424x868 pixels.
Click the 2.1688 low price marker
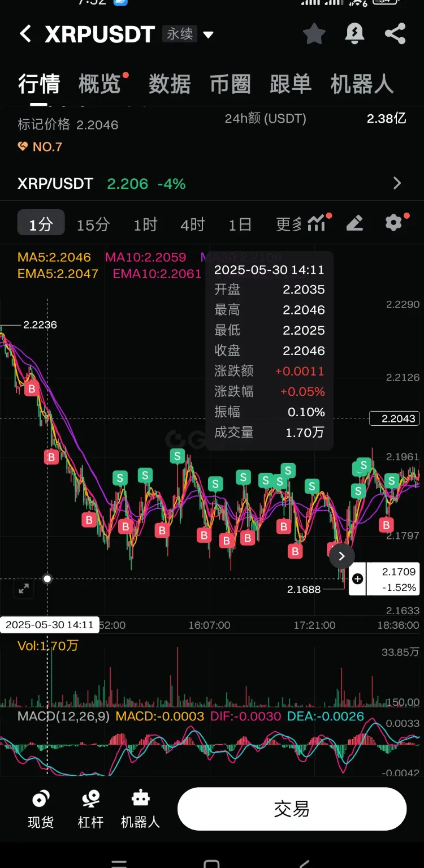click(x=304, y=589)
